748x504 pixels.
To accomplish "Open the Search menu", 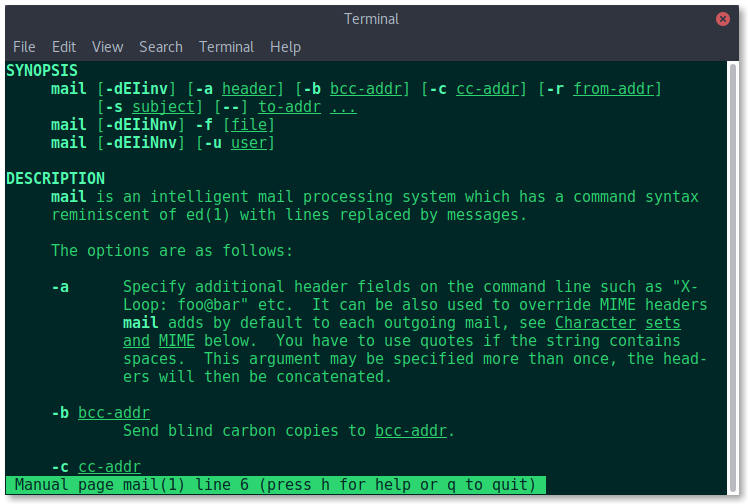I will (x=161, y=47).
